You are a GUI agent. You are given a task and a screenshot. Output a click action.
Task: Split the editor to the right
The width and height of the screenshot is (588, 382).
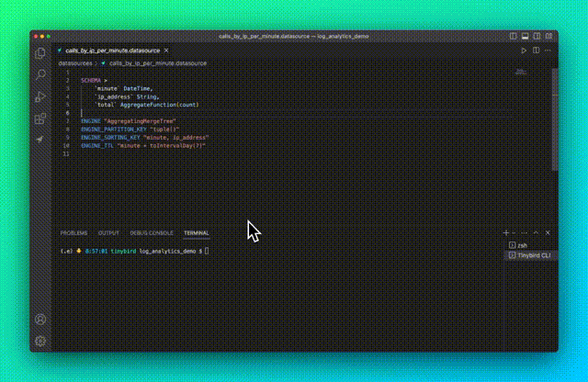(x=537, y=51)
